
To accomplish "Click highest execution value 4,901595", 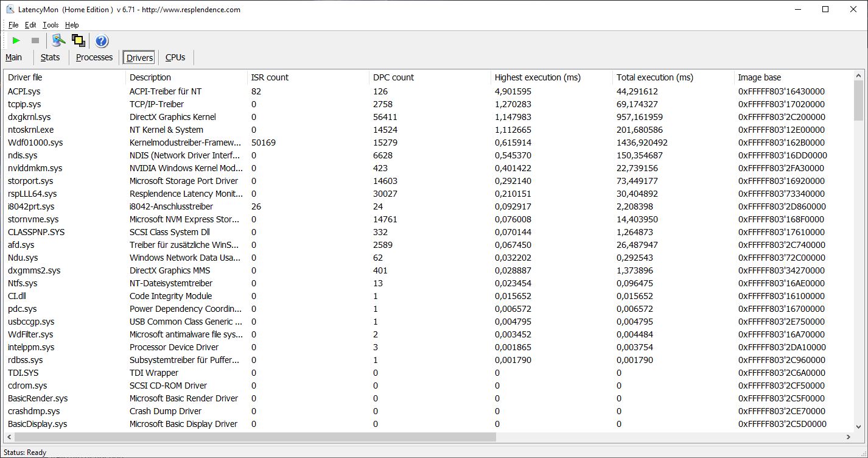I will pos(513,91).
